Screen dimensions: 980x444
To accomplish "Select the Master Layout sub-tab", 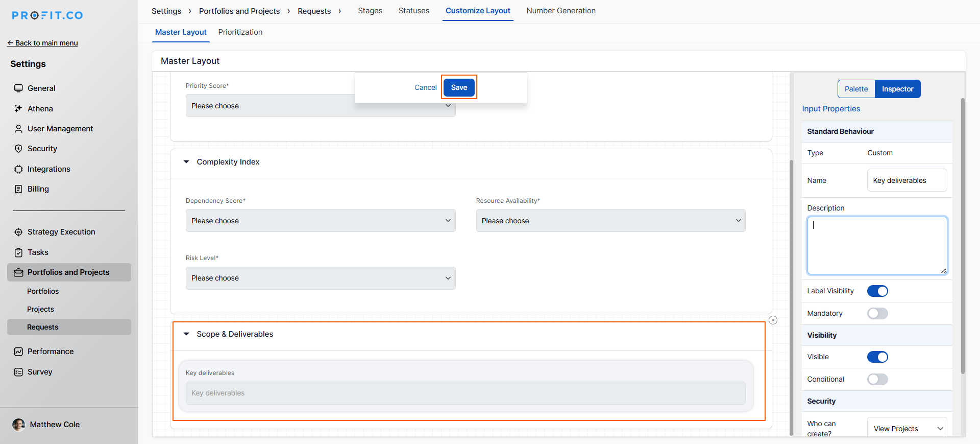I will (x=181, y=32).
